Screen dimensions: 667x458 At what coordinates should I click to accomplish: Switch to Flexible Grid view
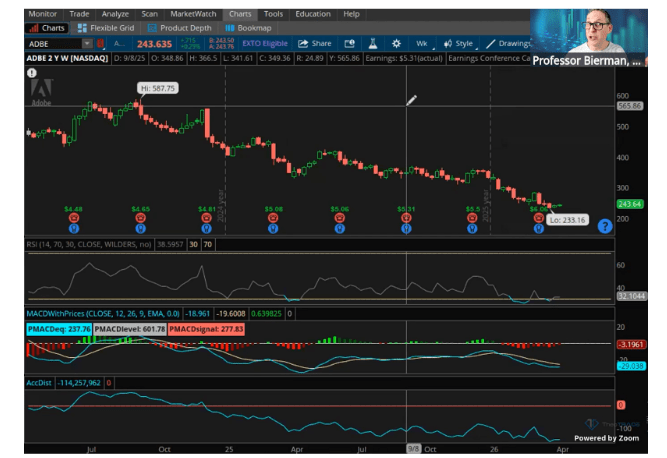(x=106, y=28)
